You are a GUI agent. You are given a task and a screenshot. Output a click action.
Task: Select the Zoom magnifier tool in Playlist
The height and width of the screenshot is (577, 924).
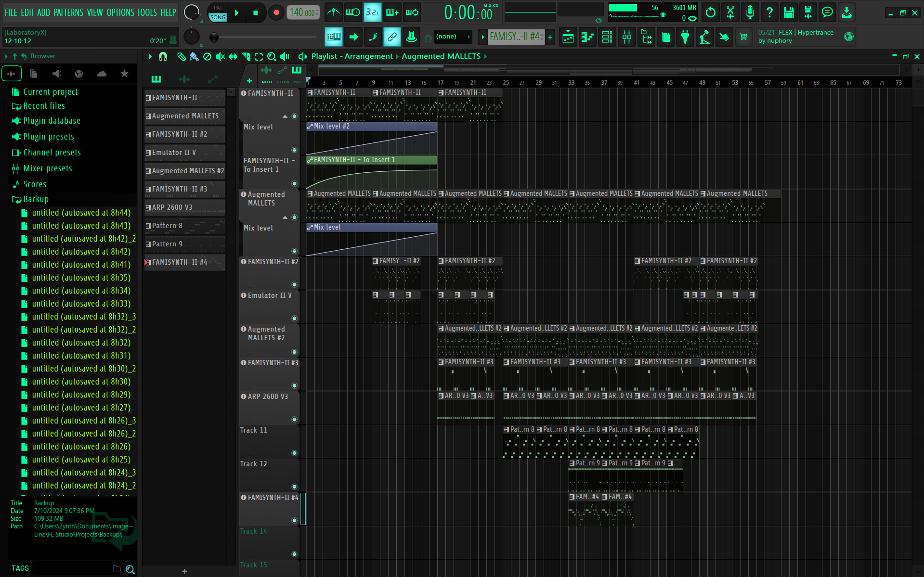click(x=272, y=57)
